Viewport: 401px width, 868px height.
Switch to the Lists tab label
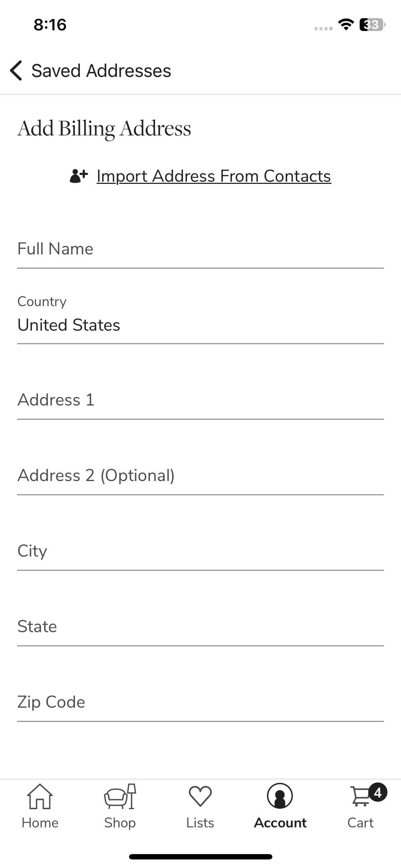coord(200,823)
